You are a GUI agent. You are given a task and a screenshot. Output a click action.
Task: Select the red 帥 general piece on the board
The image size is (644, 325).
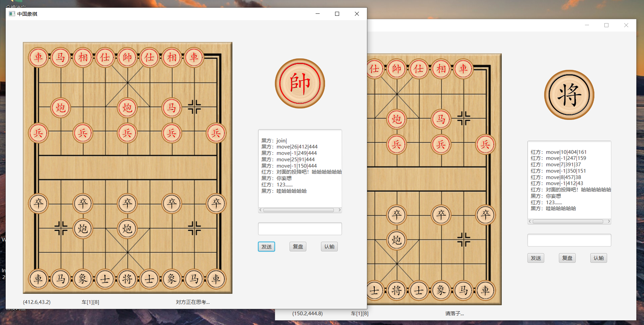127,57
